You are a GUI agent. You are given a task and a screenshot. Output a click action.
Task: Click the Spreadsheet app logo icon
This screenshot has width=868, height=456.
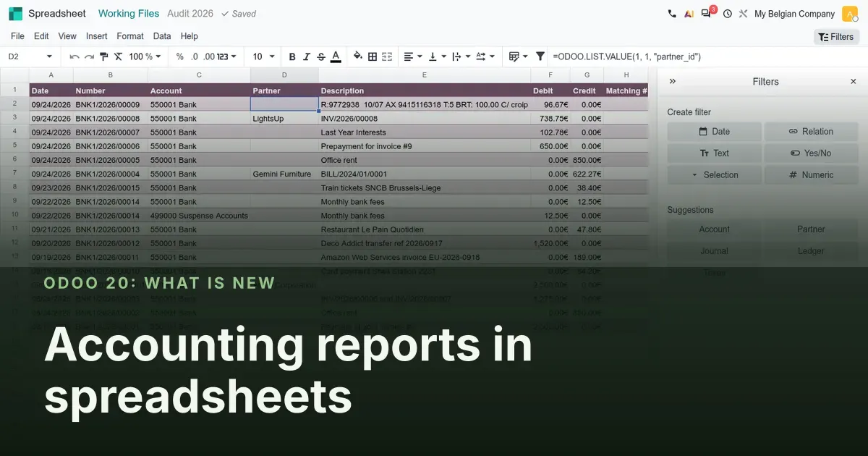coord(15,14)
